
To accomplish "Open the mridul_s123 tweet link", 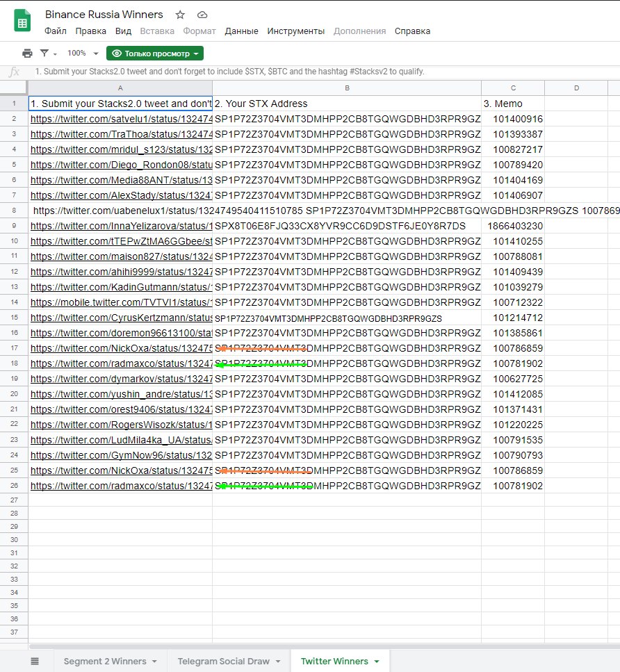I will (122, 149).
